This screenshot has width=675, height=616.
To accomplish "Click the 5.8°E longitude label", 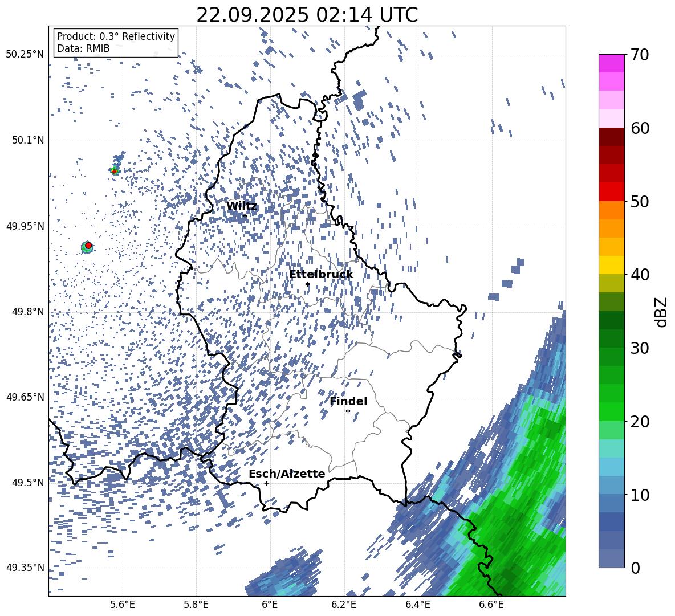I will 196,605.
